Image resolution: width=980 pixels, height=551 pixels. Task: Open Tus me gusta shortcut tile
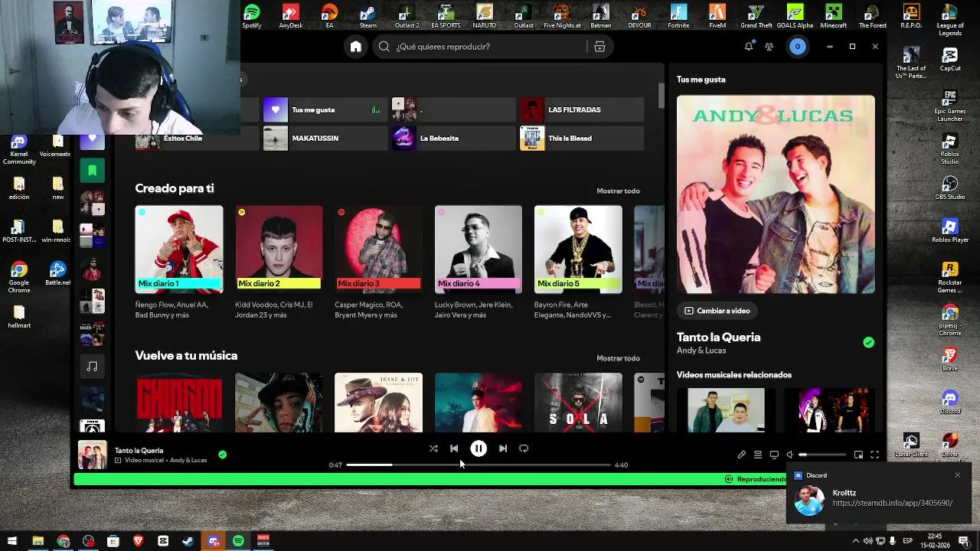(325, 109)
